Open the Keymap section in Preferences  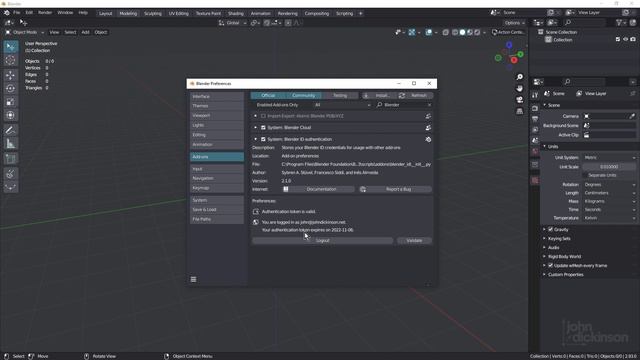(217, 188)
